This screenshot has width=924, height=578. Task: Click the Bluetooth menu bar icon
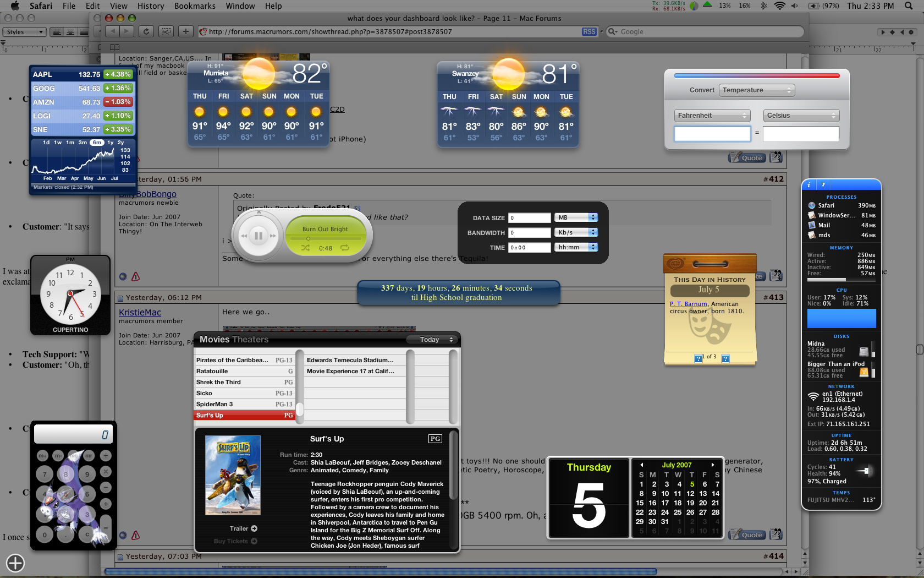[x=763, y=6]
